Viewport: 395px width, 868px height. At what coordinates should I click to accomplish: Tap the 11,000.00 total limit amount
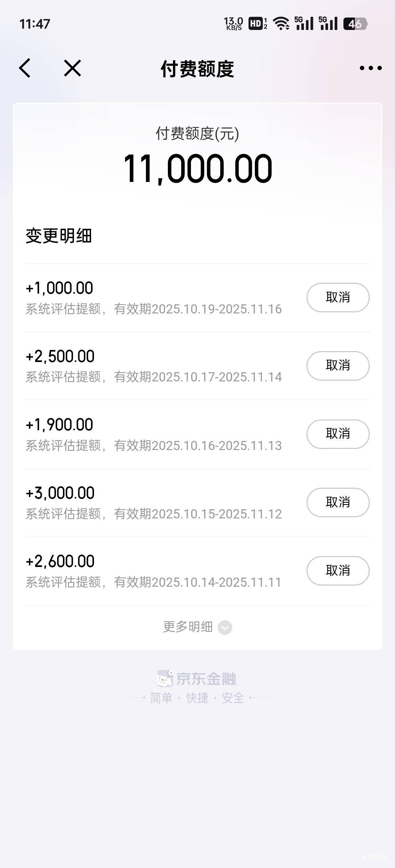click(x=197, y=169)
